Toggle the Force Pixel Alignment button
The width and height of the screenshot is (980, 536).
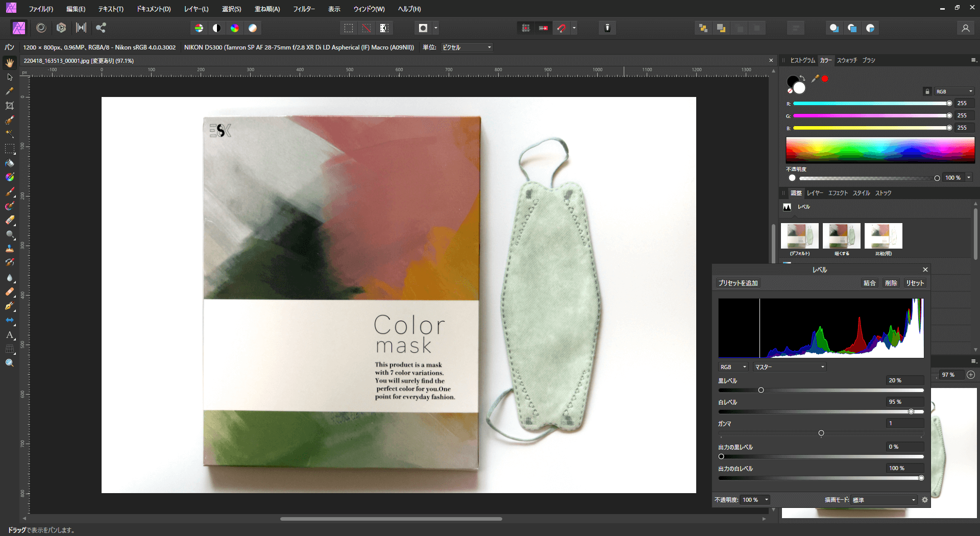[x=544, y=28]
